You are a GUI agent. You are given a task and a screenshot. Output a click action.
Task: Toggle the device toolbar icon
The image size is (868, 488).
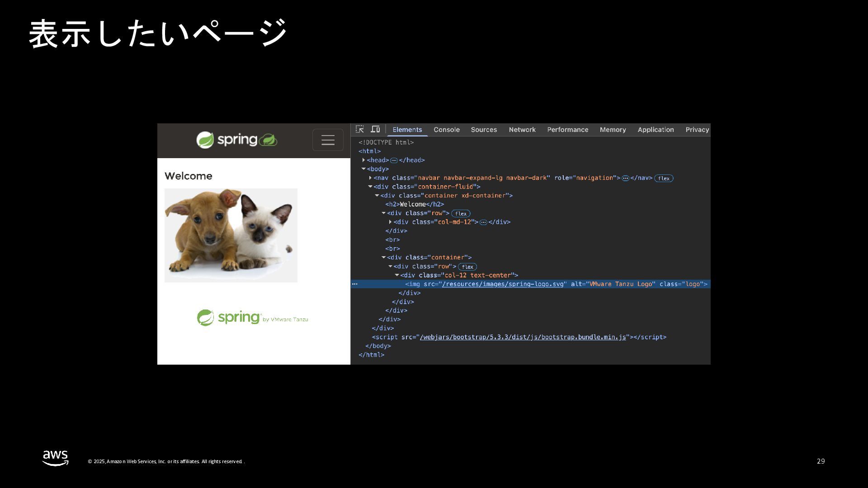tap(375, 129)
